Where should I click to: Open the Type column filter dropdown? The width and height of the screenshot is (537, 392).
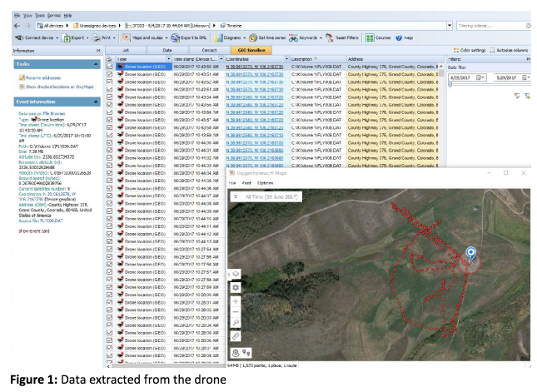pos(168,59)
